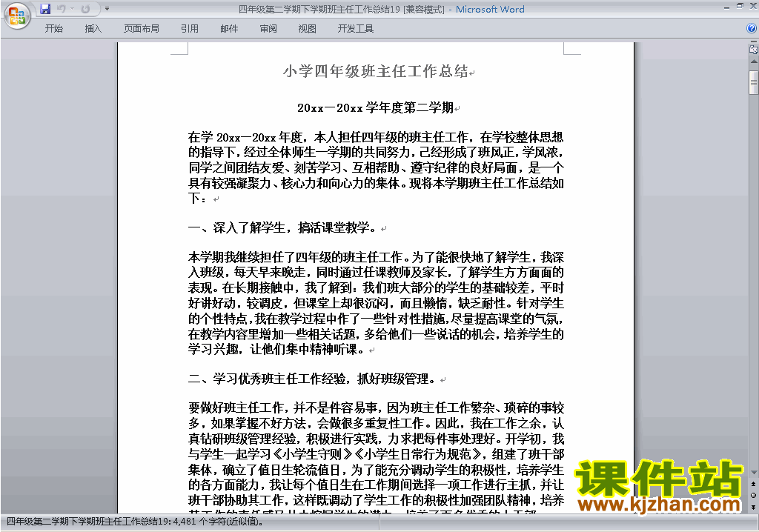Toggle the ruler icon above the scrollbar
The width and height of the screenshot is (759, 532).
coord(754,49)
